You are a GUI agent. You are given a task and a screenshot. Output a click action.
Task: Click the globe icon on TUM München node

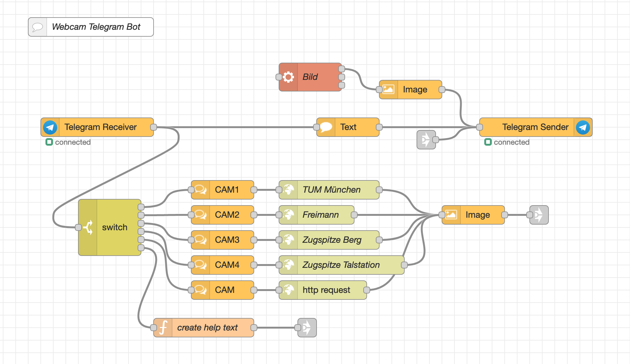pos(288,190)
